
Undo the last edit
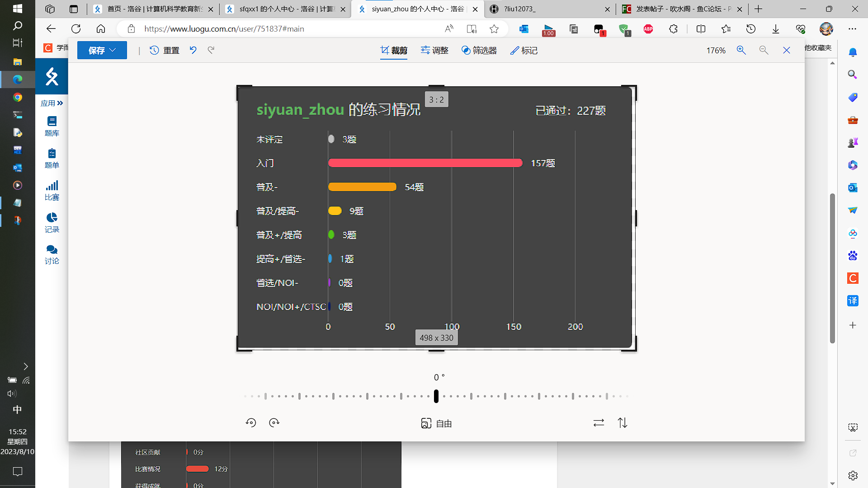(x=193, y=50)
